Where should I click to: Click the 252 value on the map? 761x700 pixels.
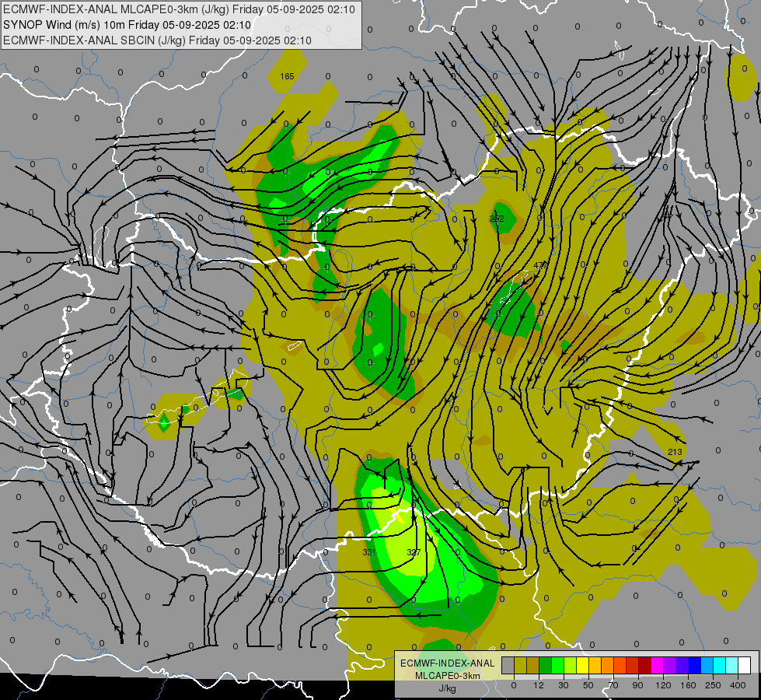[x=497, y=219]
